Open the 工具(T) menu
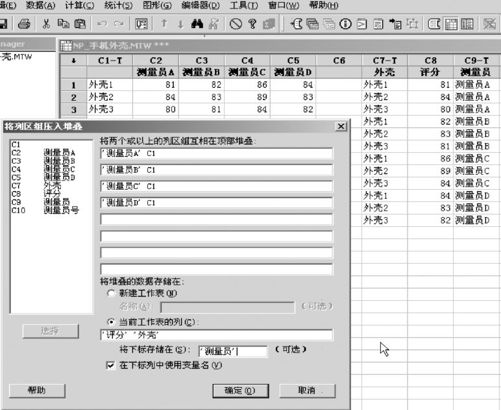 (244, 5)
